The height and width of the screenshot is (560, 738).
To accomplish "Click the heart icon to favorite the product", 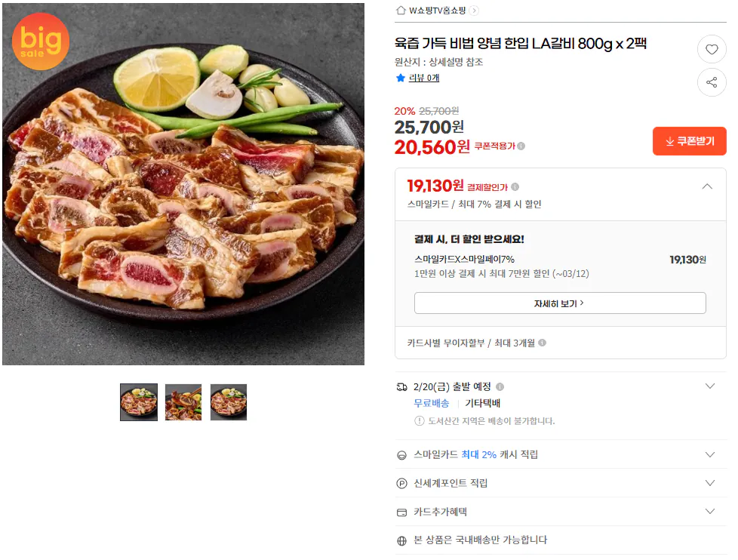I will coord(711,48).
